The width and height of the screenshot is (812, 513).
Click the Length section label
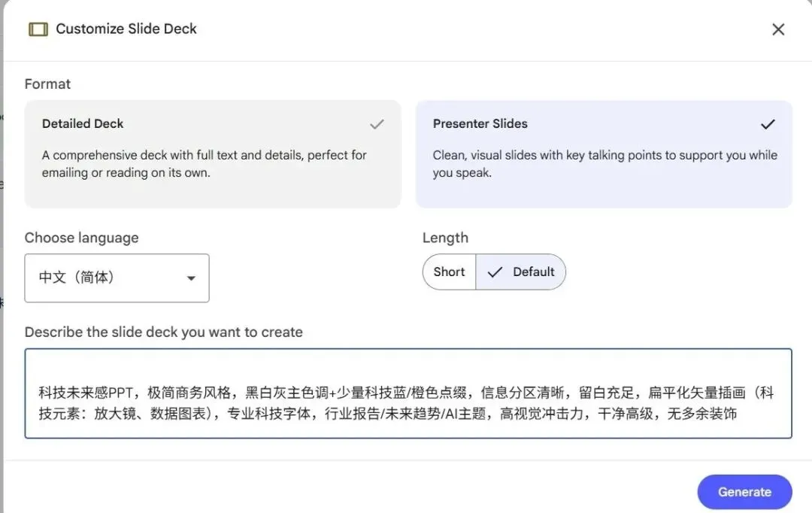[x=445, y=238]
